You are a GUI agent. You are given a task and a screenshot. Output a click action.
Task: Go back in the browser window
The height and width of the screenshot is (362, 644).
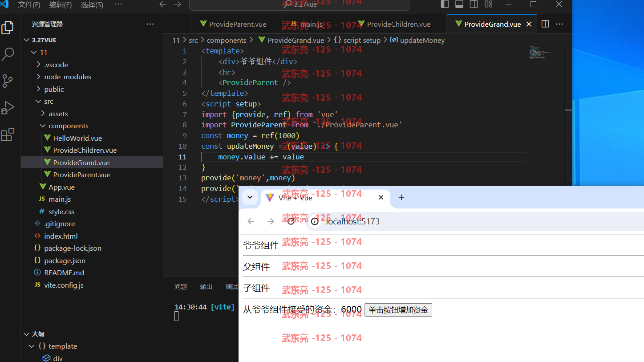click(251, 221)
